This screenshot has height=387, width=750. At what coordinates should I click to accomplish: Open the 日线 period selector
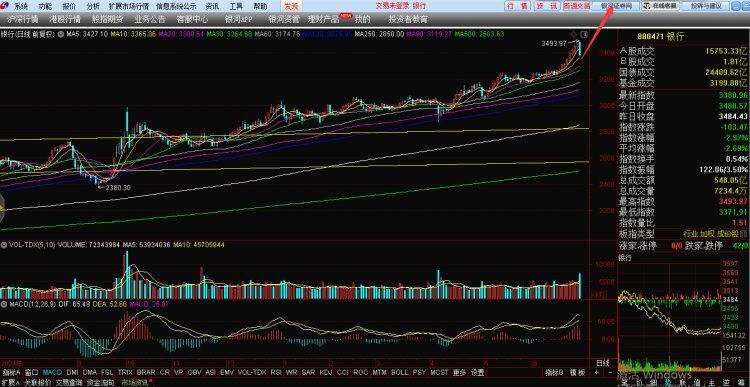coord(603,363)
